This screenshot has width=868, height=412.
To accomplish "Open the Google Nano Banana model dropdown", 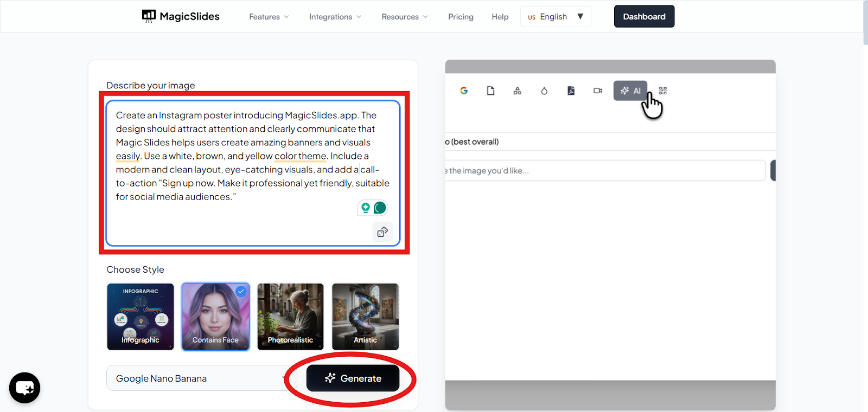I will click(202, 378).
